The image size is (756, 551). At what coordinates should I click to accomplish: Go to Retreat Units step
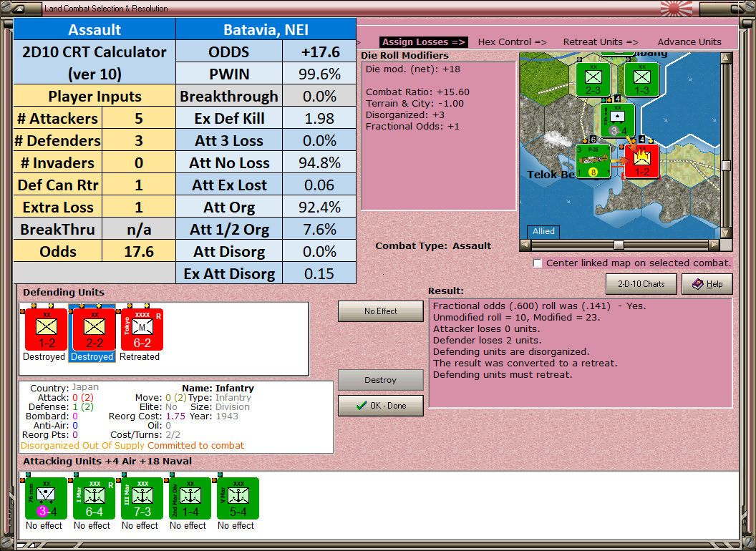tap(600, 42)
